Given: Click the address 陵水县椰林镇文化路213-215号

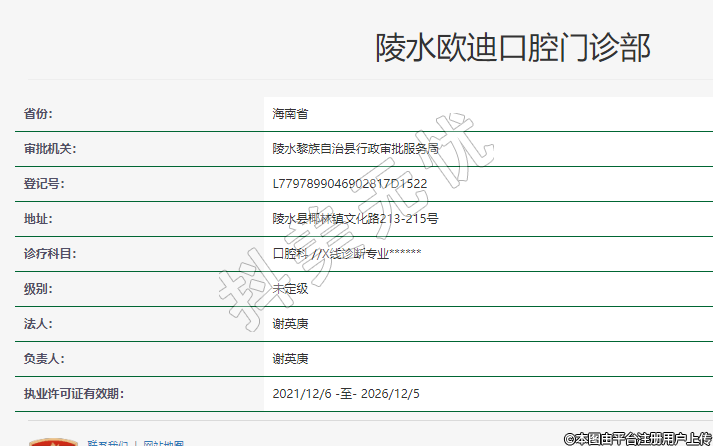Looking at the screenshot, I should pos(355,219).
